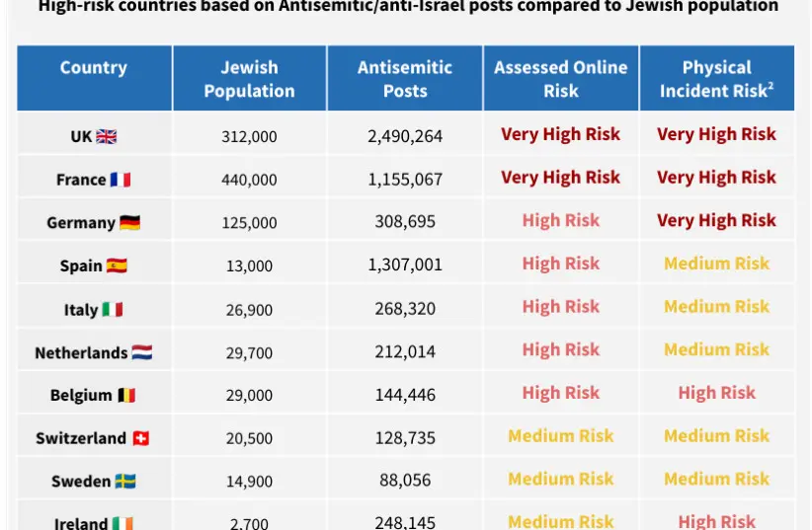Screen dimensions: 812x530
Task: Click the Germany flag icon
Action: click(x=130, y=223)
